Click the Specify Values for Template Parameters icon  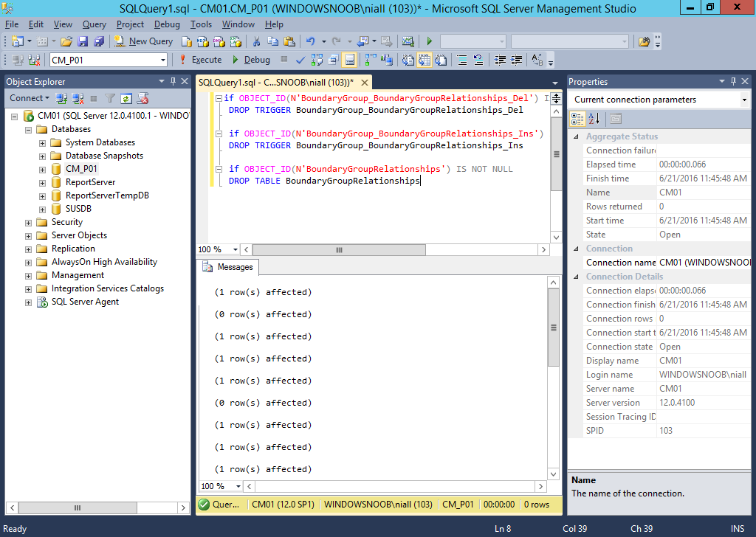click(x=537, y=60)
